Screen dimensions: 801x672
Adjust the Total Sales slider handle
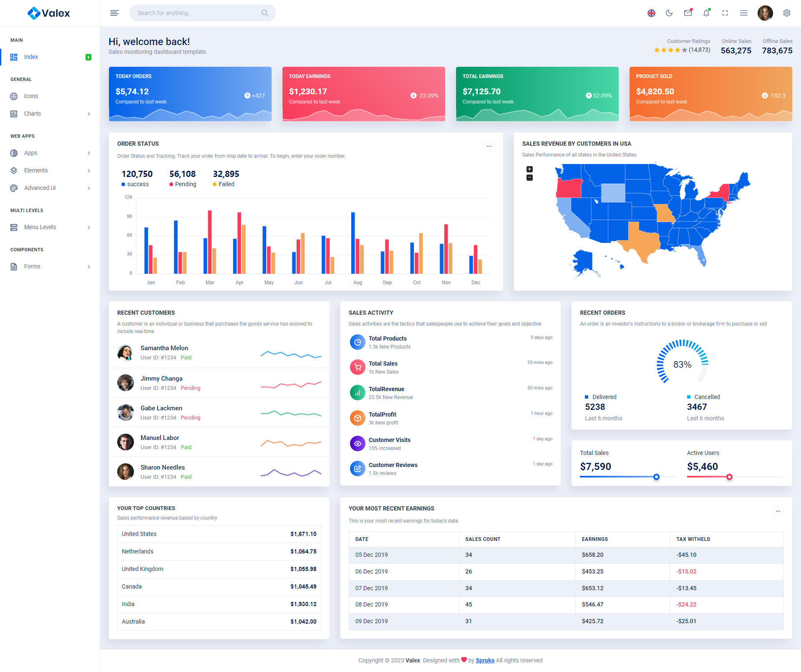tap(656, 477)
